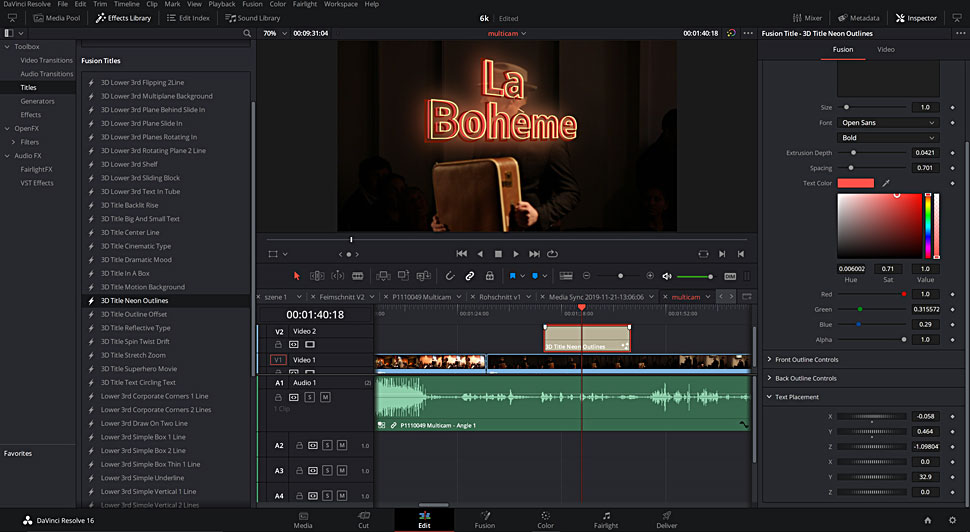
Task: Activate the Trim Edit Mode tool
Action: (x=317, y=276)
